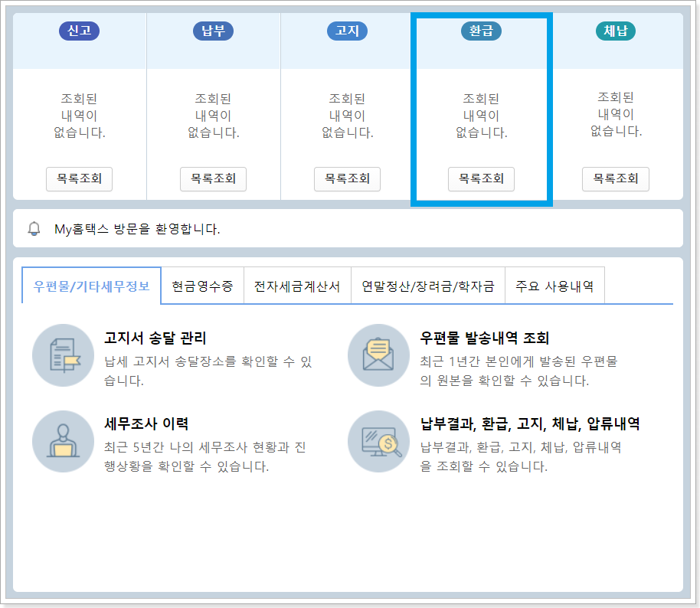Click 목록조회 under the 환급 section
The height and width of the screenshot is (608, 700).
point(481,179)
